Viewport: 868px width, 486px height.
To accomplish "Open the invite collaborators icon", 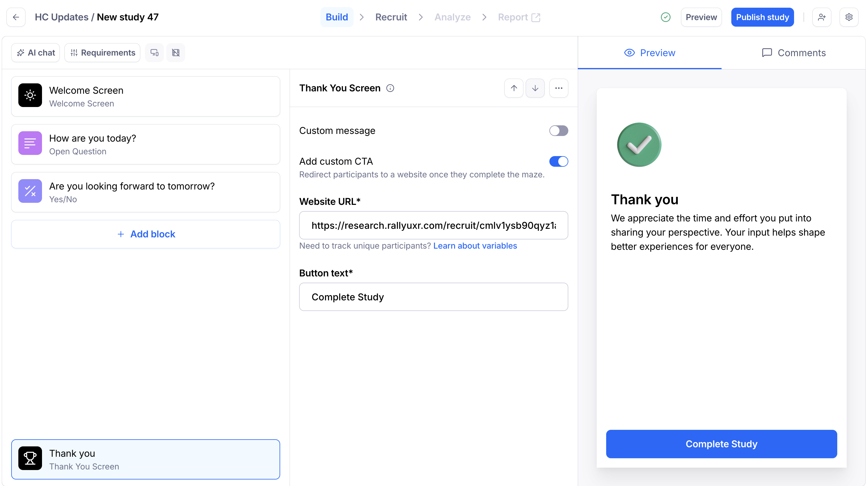I will click(x=822, y=17).
